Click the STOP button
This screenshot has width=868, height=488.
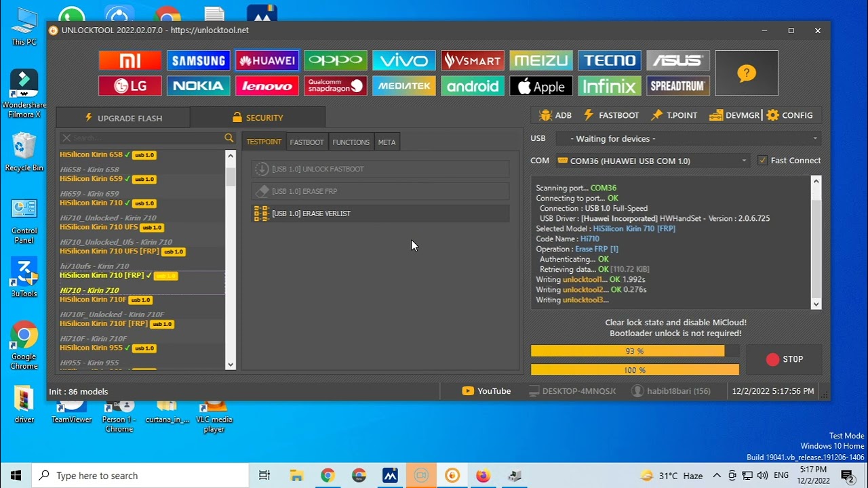pos(784,359)
